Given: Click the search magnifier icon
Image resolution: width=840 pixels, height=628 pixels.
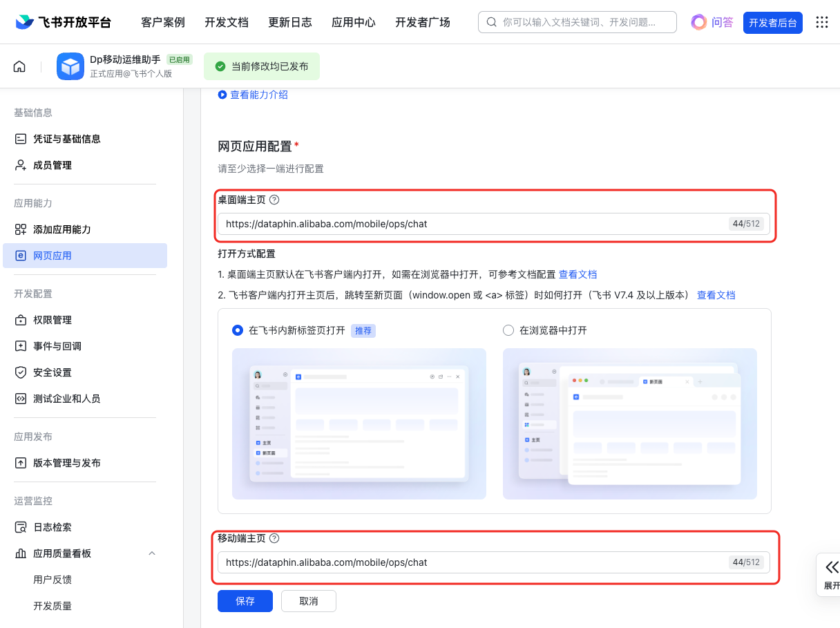Looking at the screenshot, I should tap(492, 22).
